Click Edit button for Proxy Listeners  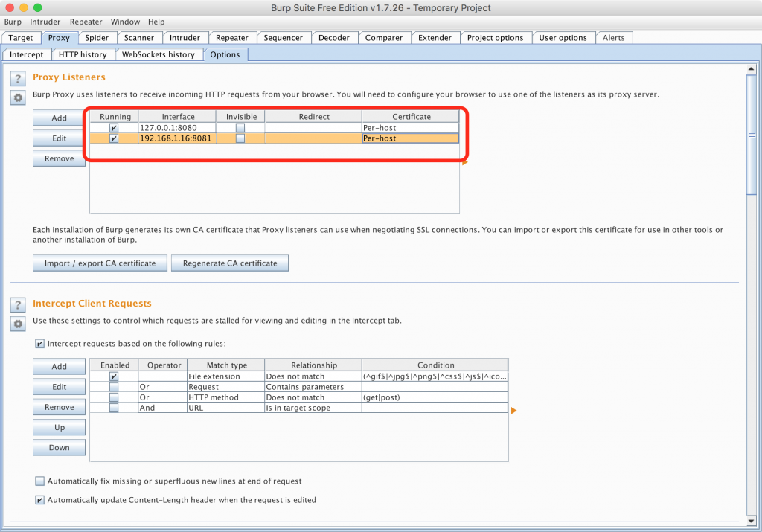59,138
